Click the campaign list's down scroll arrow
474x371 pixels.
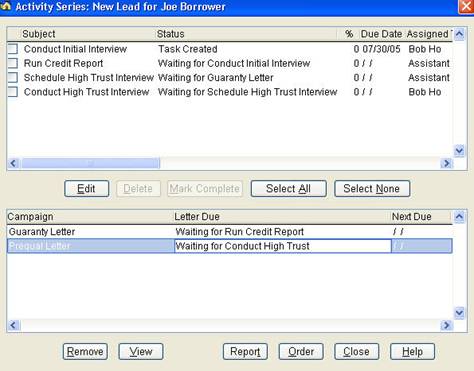(x=459, y=313)
